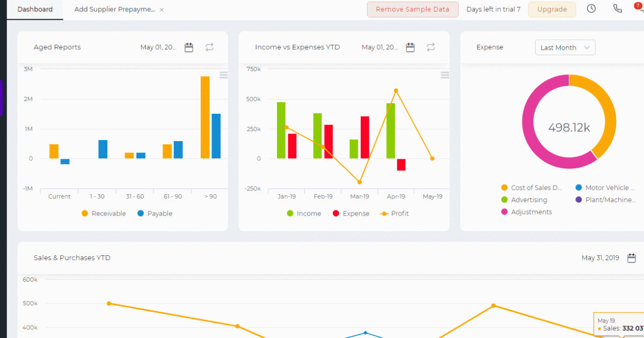Open the Last Month expense period dropdown

click(x=565, y=47)
